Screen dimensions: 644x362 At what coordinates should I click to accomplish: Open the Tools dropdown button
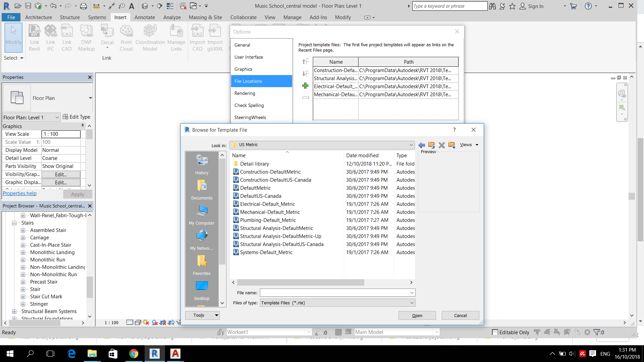pyautogui.click(x=202, y=315)
